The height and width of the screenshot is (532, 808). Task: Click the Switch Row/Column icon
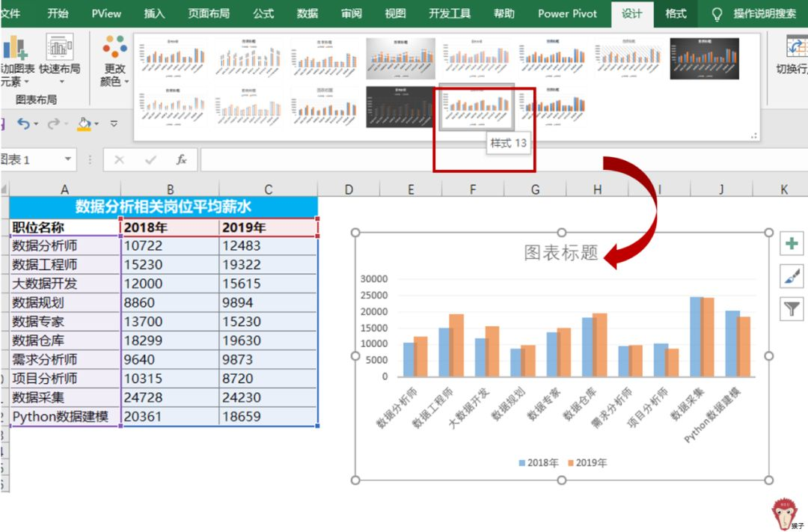[x=797, y=47]
